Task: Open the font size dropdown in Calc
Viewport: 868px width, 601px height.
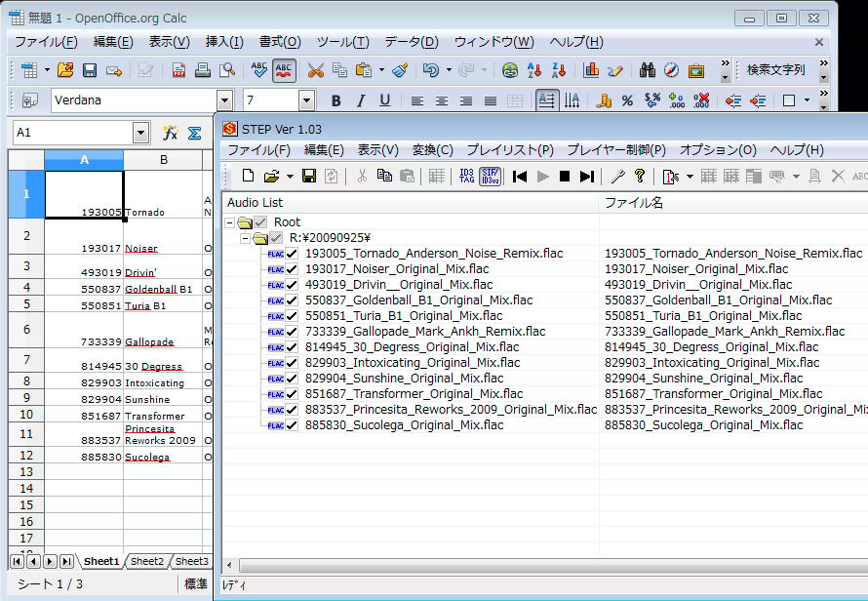Action: point(306,100)
